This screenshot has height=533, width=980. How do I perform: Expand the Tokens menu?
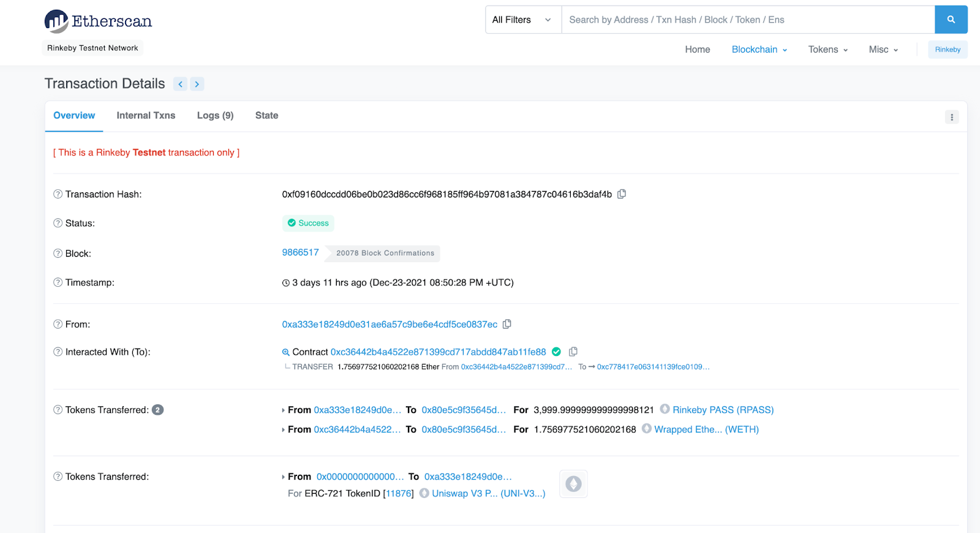(827, 50)
